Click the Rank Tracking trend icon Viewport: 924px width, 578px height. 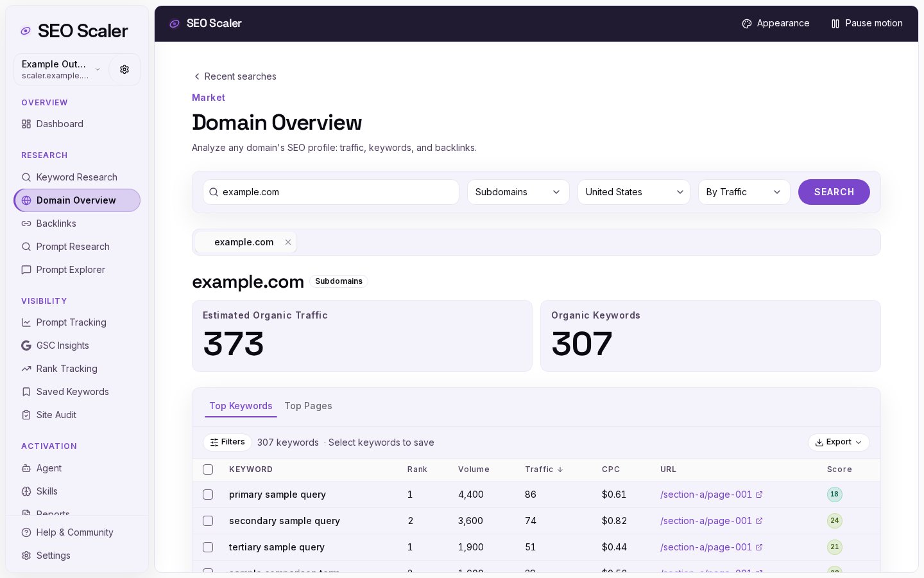coord(26,369)
